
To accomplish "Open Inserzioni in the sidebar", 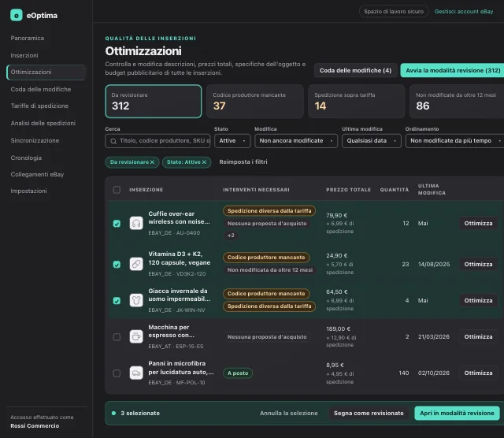I will 24,55.
